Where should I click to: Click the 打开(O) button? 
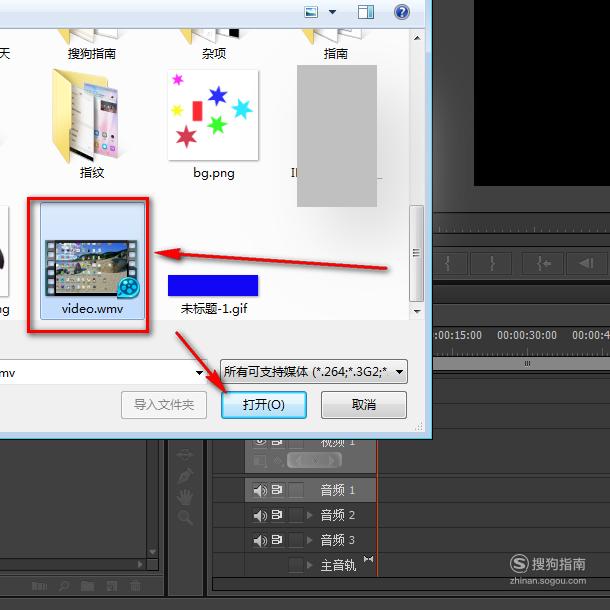tap(264, 405)
